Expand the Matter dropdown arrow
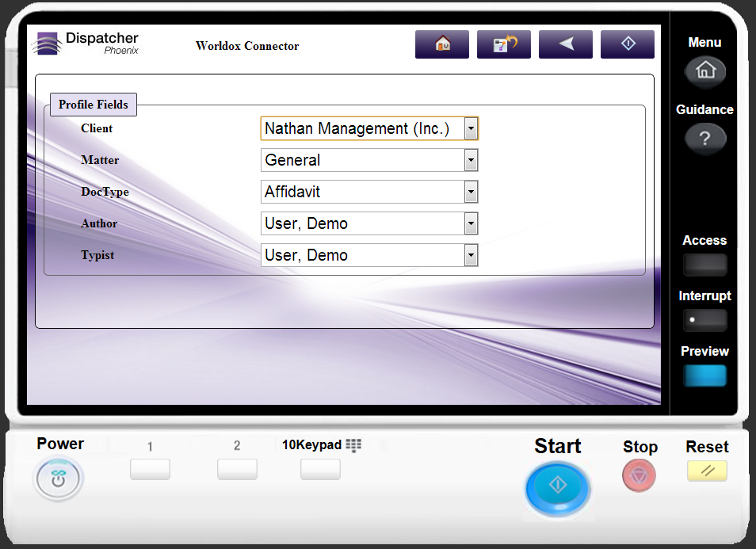Image resolution: width=756 pixels, height=549 pixels. pos(471,160)
